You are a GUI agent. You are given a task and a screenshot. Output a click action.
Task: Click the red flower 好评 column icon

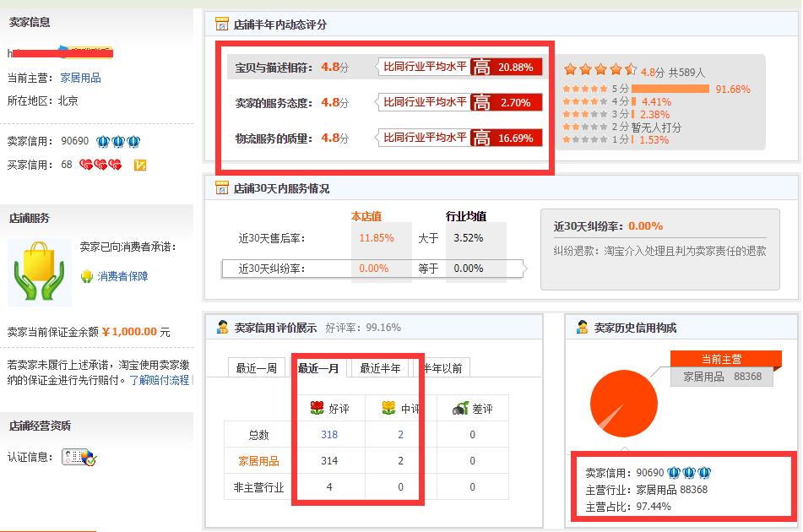(317, 409)
